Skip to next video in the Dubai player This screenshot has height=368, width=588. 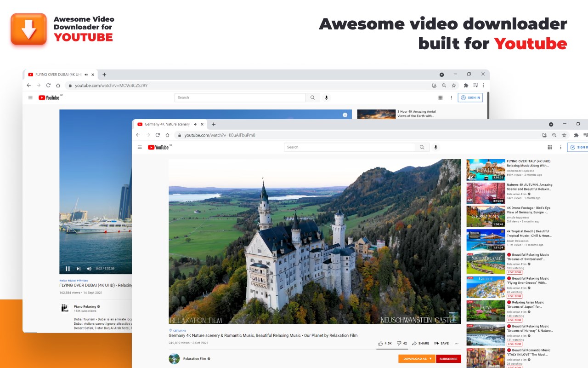point(79,269)
